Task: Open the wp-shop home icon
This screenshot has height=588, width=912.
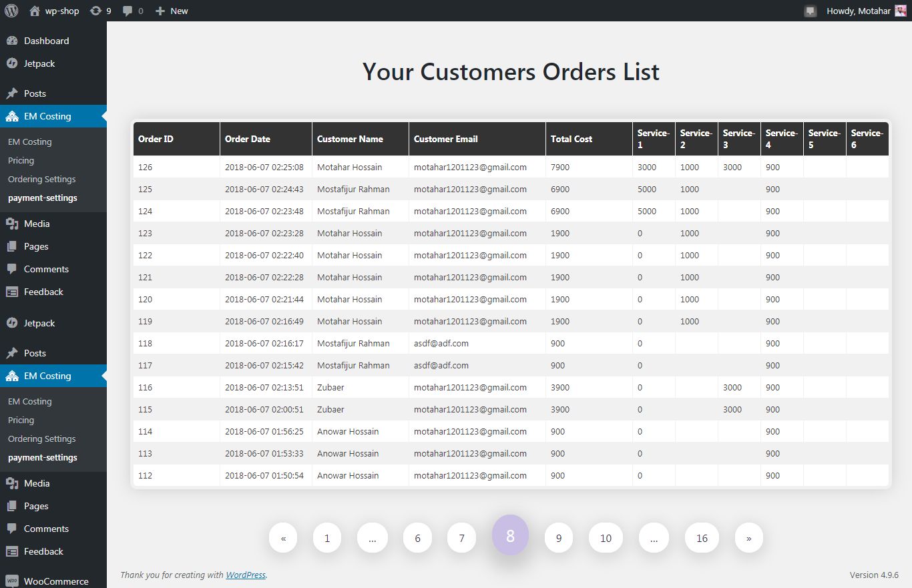Action: tap(35, 11)
